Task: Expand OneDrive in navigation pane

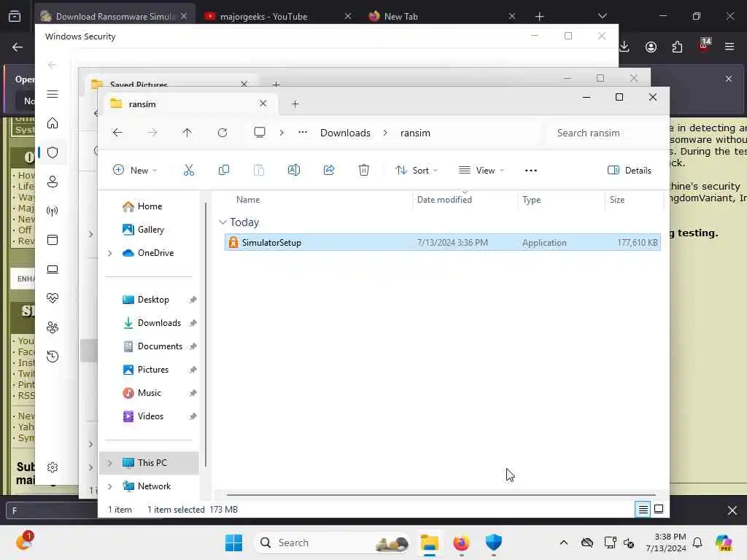Action: coord(110,253)
